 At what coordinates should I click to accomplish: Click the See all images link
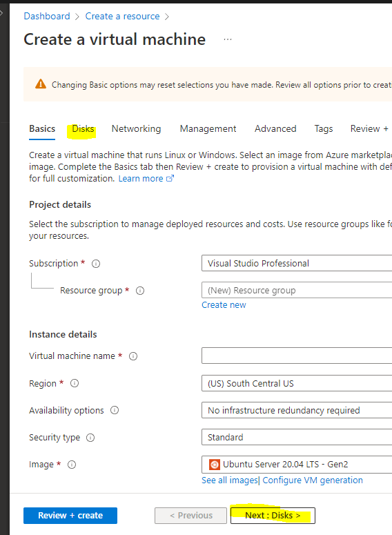point(230,480)
